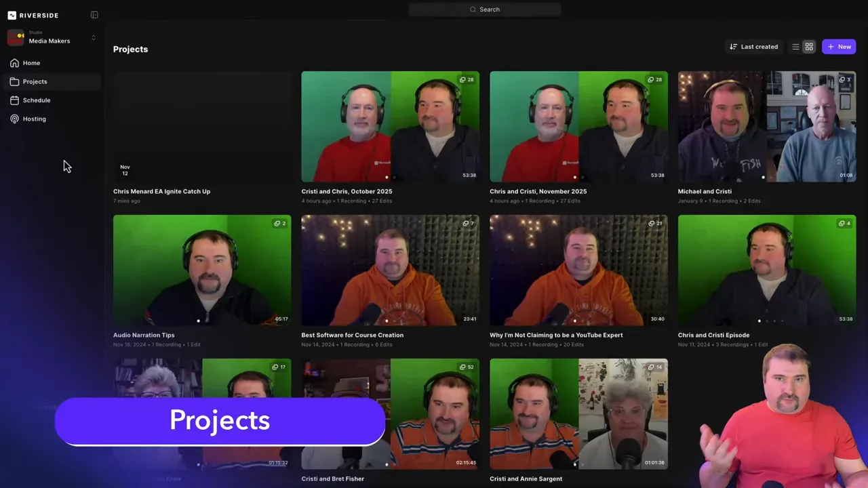
Task: Navigate to the Hosting section
Action: click(34, 119)
